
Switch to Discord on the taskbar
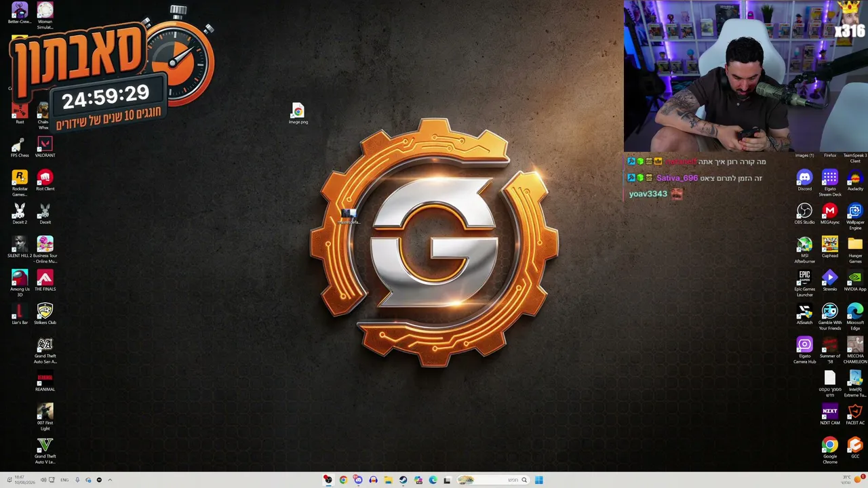(x=358, y=480)
